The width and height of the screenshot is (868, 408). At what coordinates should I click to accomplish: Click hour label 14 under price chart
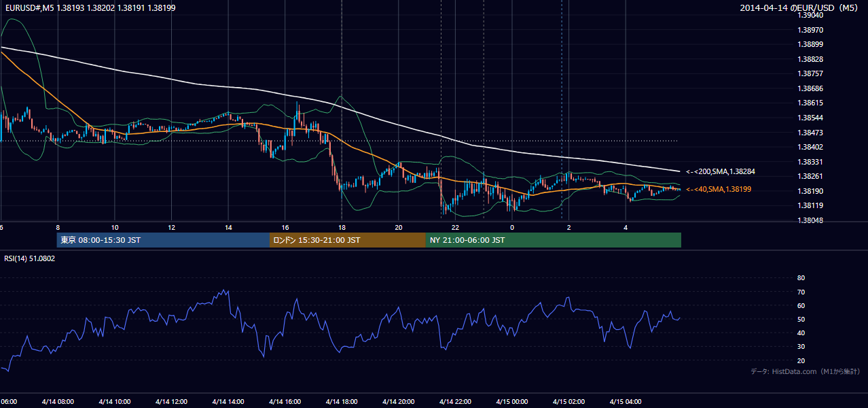228,227
